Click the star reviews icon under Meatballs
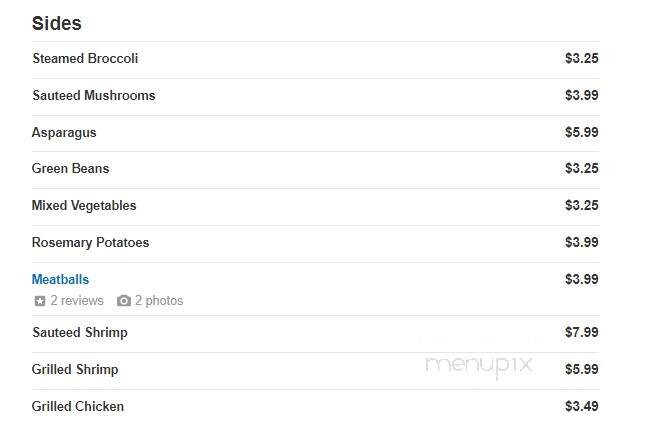 tap(40, 301)
